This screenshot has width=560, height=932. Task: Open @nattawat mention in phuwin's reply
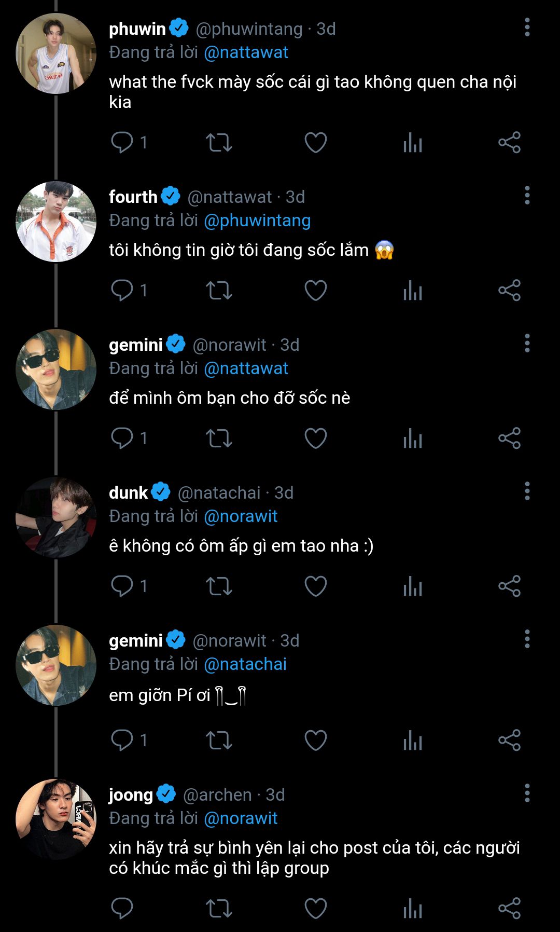246,52
